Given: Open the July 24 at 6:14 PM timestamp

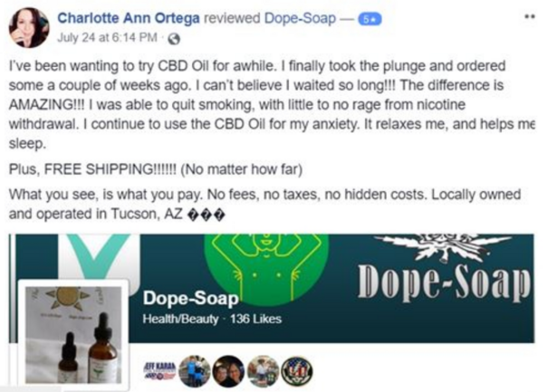Looking at the screenshot, I should [107, 37].
